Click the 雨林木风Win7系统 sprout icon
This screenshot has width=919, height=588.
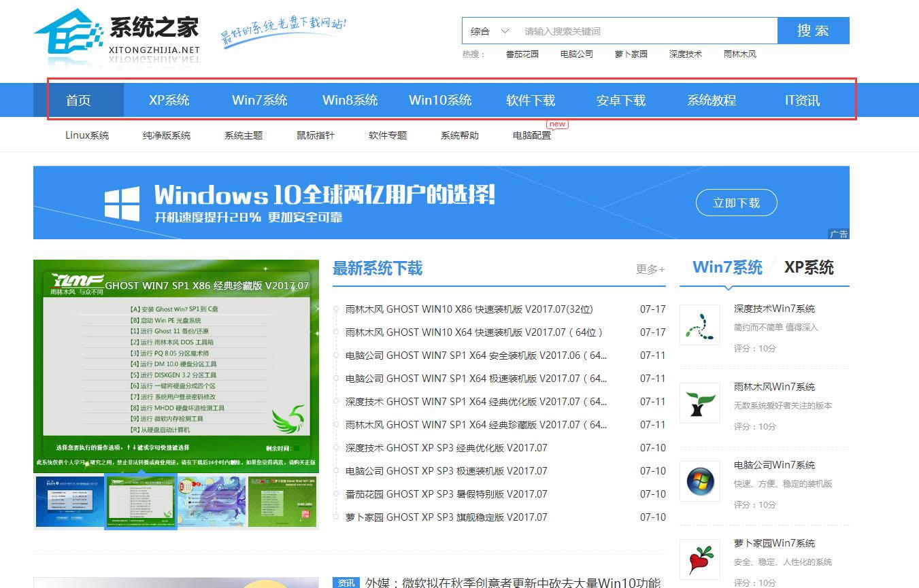pyautogui.click(x=700, y=402)
